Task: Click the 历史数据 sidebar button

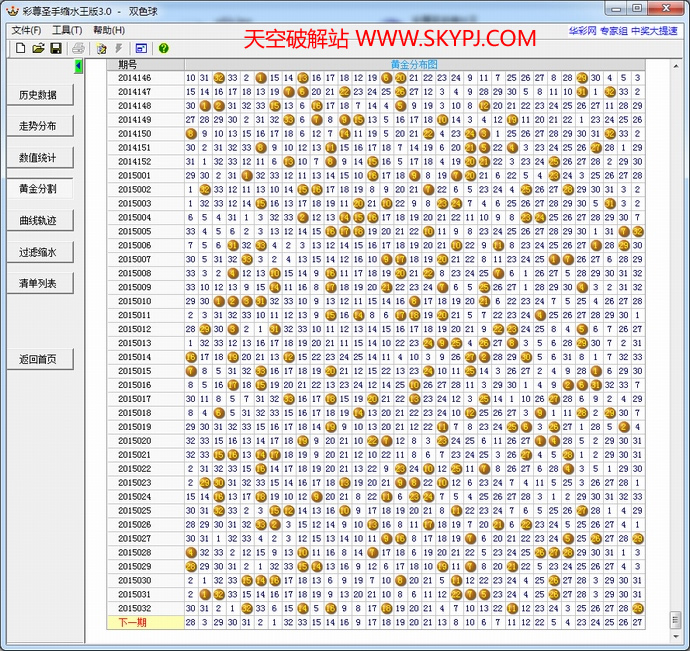Action: pyautogui.click(x=38, y=96)
